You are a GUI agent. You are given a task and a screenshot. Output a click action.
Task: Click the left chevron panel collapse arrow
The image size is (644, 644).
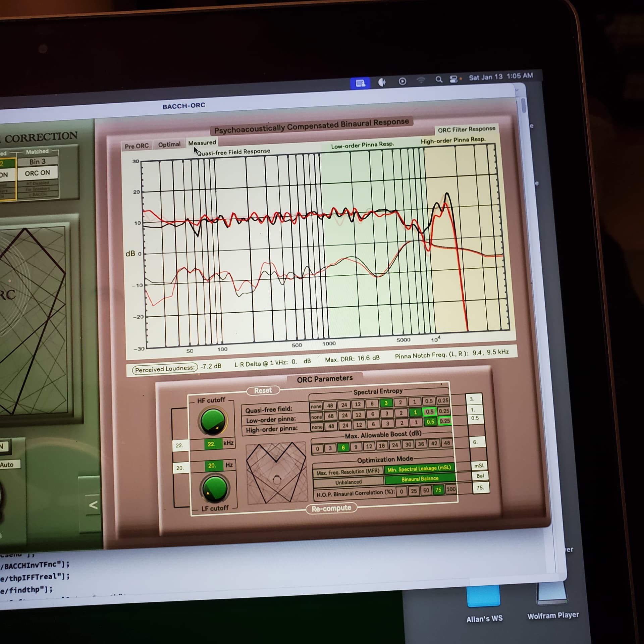pos(93,505)
